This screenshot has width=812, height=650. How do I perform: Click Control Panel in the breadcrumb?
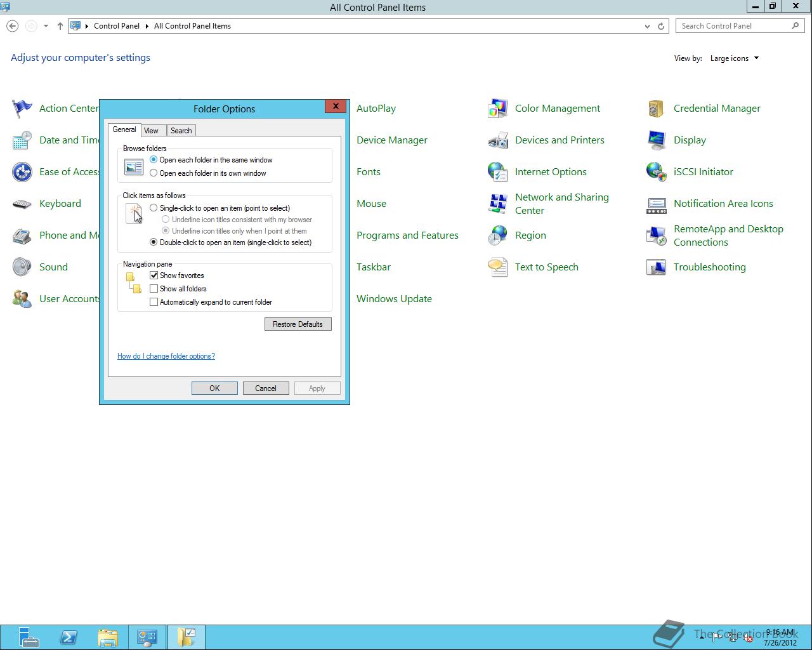point(117,26)
